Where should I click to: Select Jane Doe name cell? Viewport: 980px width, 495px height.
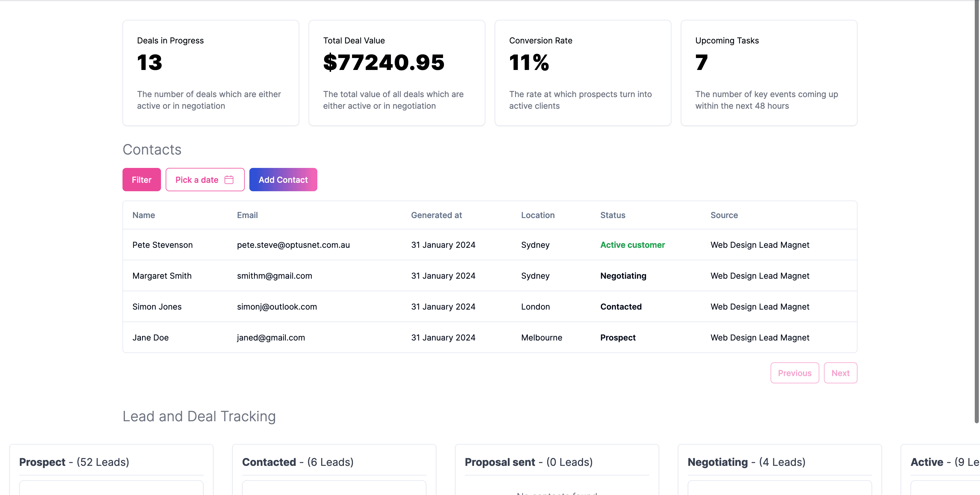pos(151,337)
